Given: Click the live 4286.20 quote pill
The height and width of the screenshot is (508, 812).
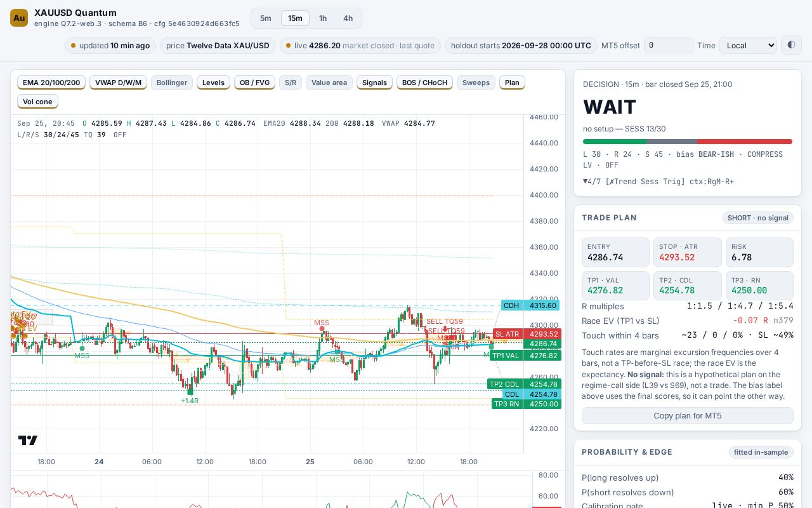Looking at the screenshot, I should pyautogui.click(x=360, y=45).
